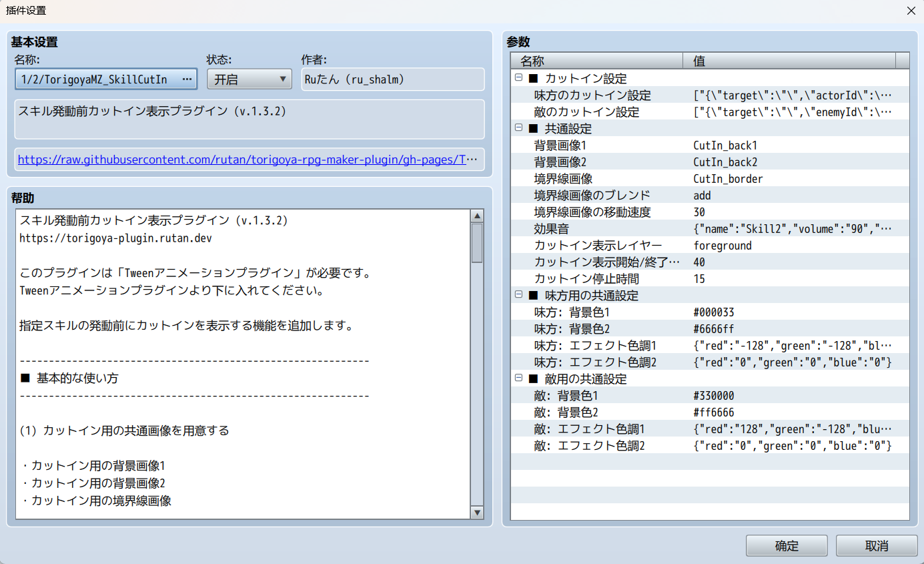Select the 敵: エフェクト色調2 row
This screenshot has height=564, width=924.
coord(710,445)
